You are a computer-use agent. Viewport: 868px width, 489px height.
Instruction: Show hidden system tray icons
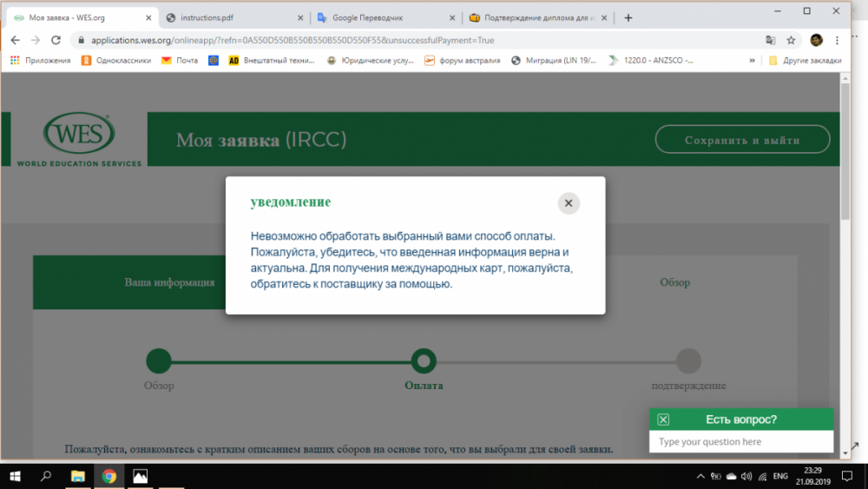coord(700,476)
